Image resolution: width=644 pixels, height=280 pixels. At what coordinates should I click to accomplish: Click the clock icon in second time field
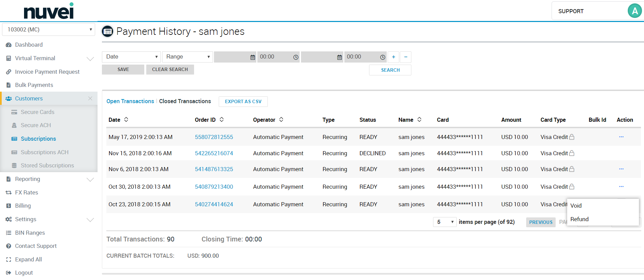click(383, 57)
